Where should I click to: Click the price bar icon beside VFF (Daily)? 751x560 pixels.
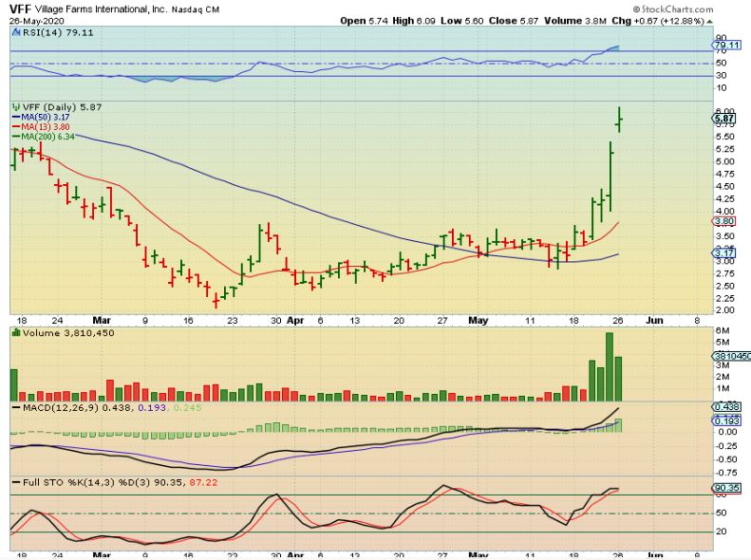(17, 107)
